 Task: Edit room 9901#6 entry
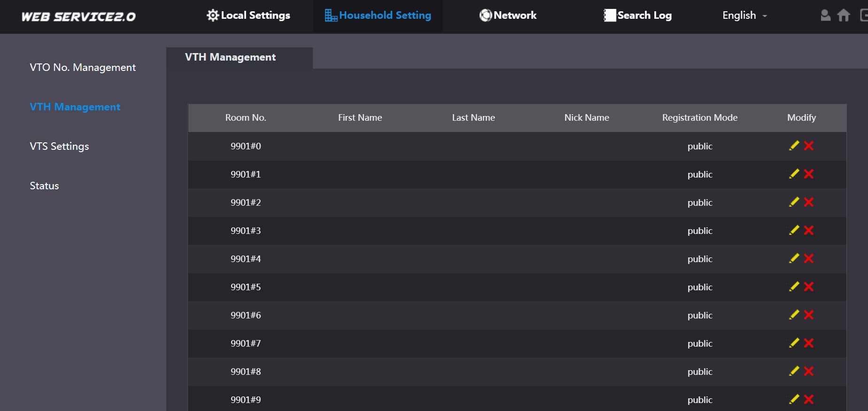click(794, 315)
